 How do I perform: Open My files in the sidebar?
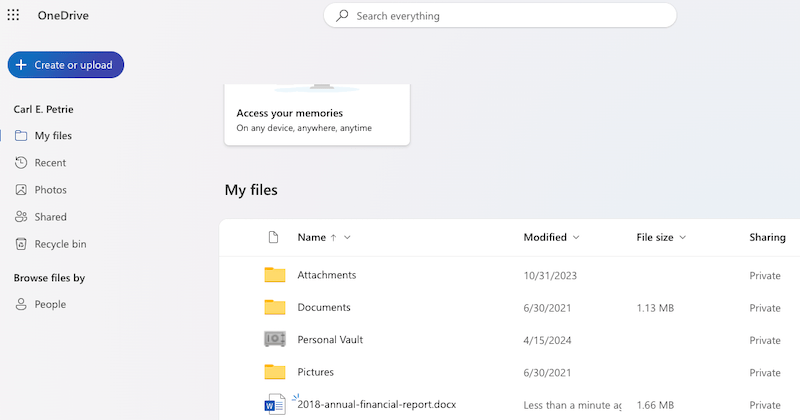point(53,136)
